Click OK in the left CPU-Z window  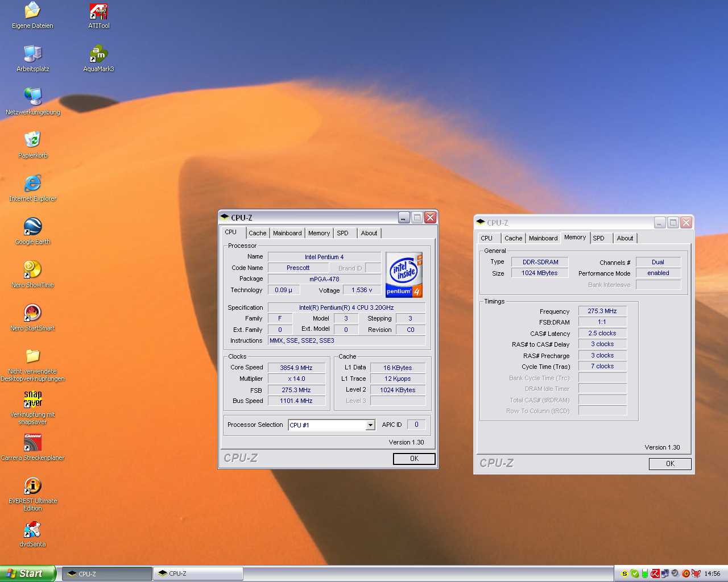click(414, 459)
